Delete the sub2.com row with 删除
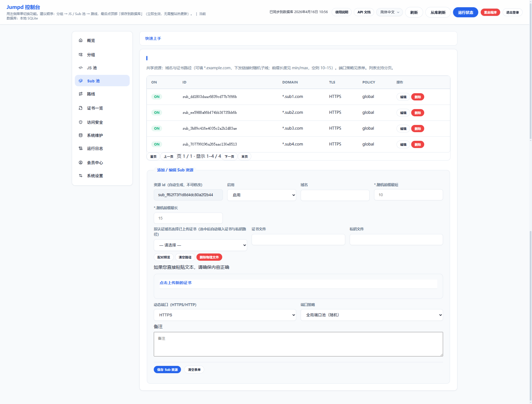This screenshot has width=532, height=404. point(417,113)
